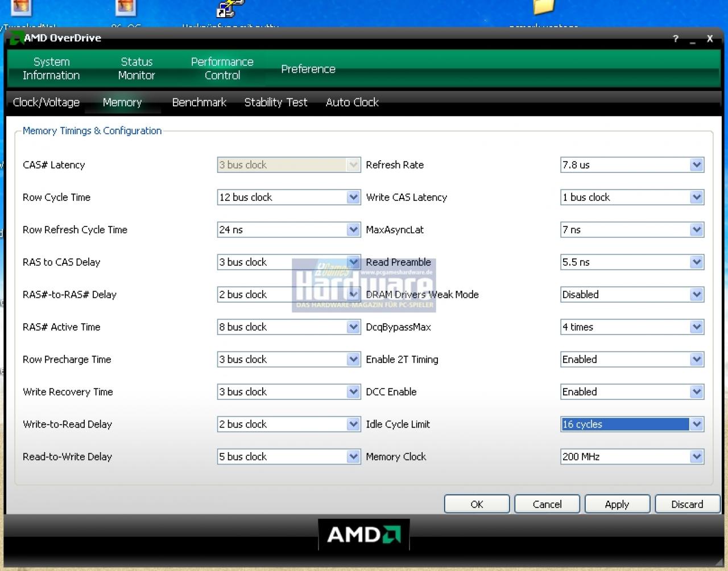The width and height of the screenshot is (728, 571).
Task: Open the Write-to-Read Delay dropdown
Action: tap(289, 424)
